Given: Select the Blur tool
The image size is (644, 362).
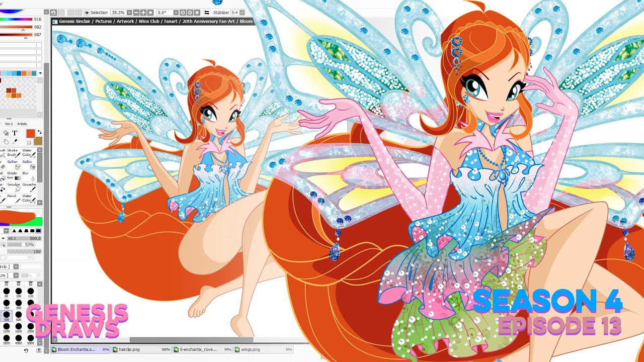Looking at the screenshot, I should (x=29, y=176).
